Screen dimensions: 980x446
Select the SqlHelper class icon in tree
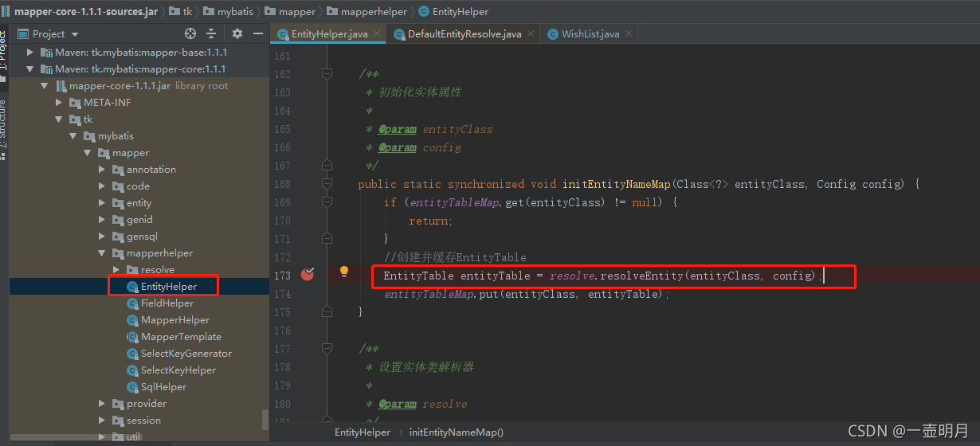pos(133,387)
